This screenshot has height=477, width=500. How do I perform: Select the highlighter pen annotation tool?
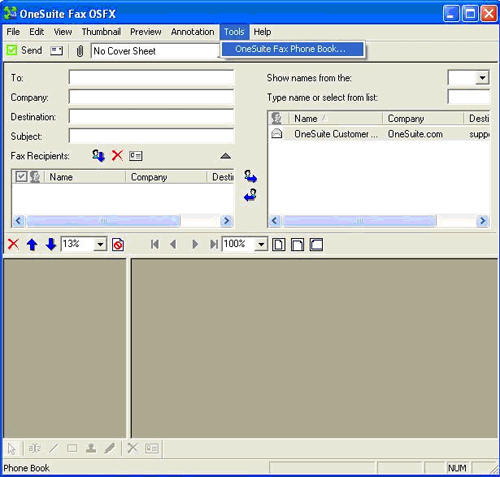point(109,448)
